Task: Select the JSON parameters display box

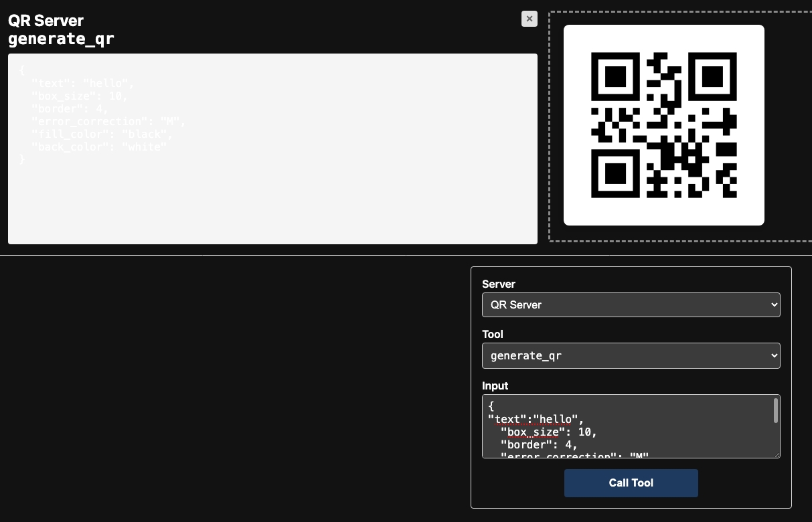Action: click(x=272, y=148)
